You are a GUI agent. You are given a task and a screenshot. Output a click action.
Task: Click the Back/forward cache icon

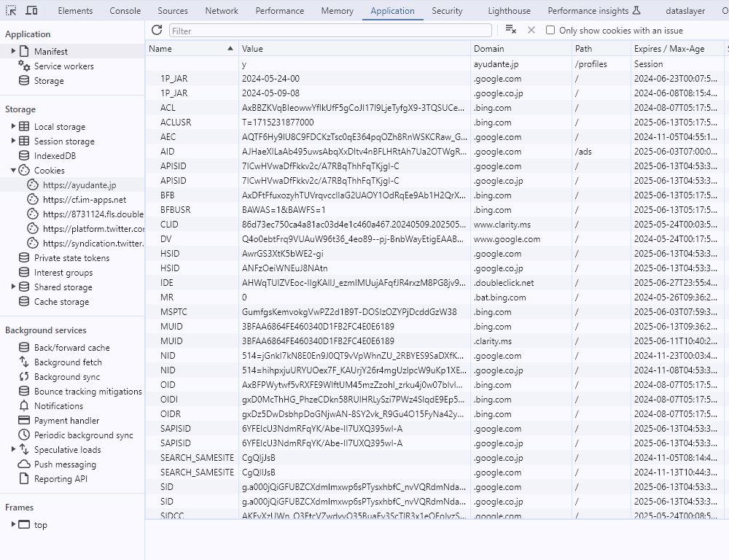pos(24,347)
